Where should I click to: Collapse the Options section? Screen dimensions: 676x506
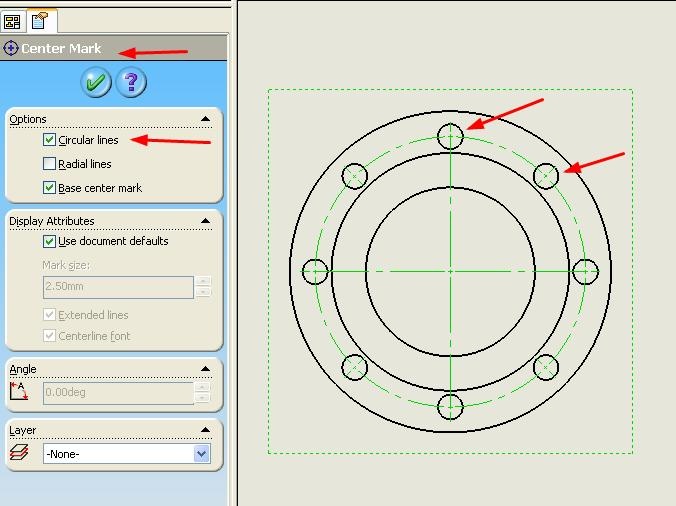tap(206, 119)
